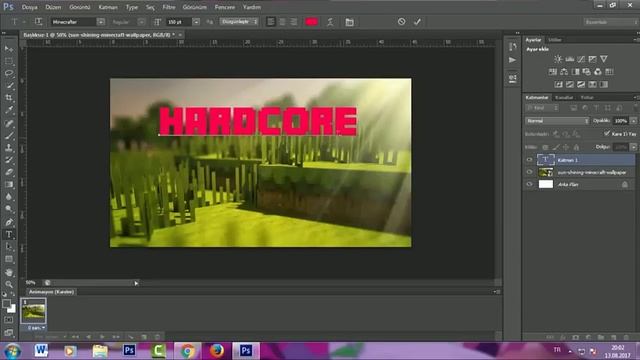This screenshot has width=640, height=360.
Task: Toggle lock transparent pixels
Action: (545, 147)
